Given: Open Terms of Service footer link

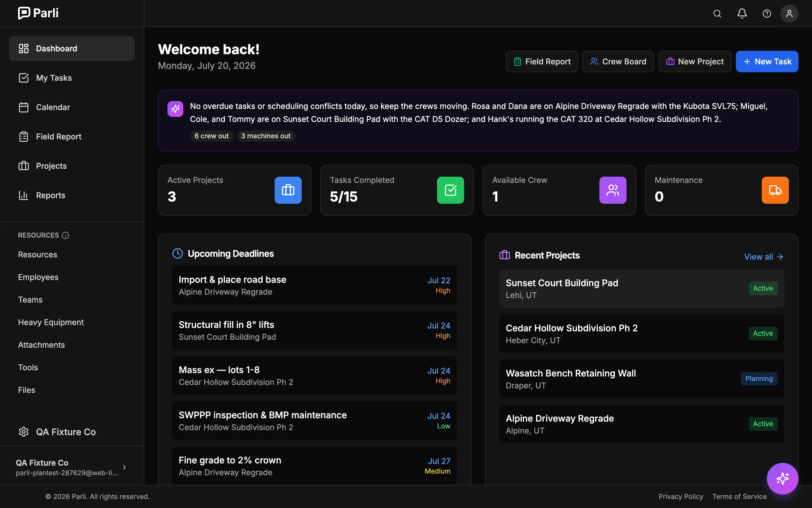Looking at the screenshot, I should click(x=740, y=496).
